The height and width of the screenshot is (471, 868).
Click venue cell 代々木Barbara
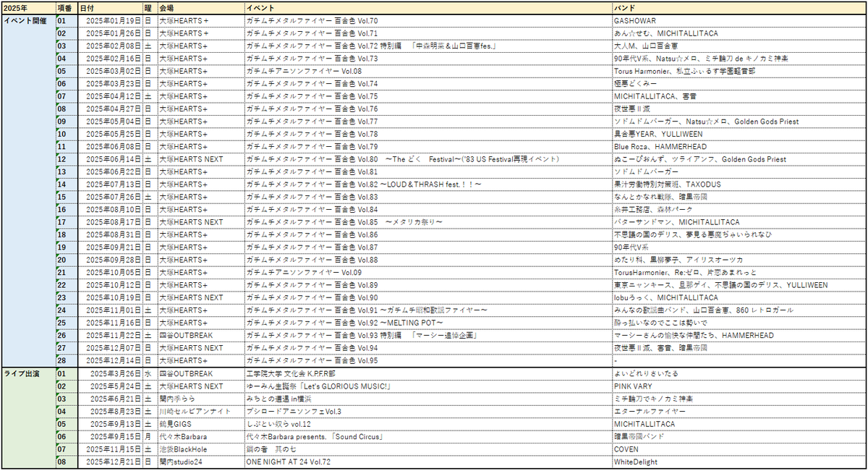pyautogui.click(x=200, y=436)
